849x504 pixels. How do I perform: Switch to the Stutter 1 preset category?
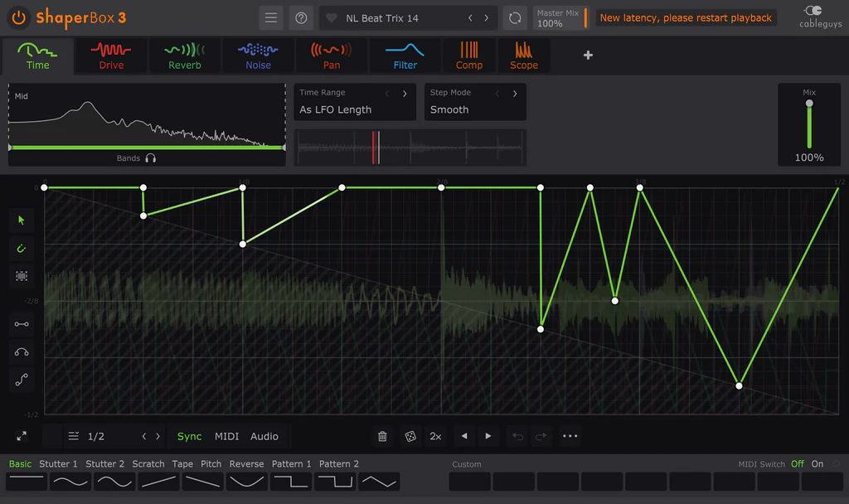pyautogui.click(x=58, y=464)
